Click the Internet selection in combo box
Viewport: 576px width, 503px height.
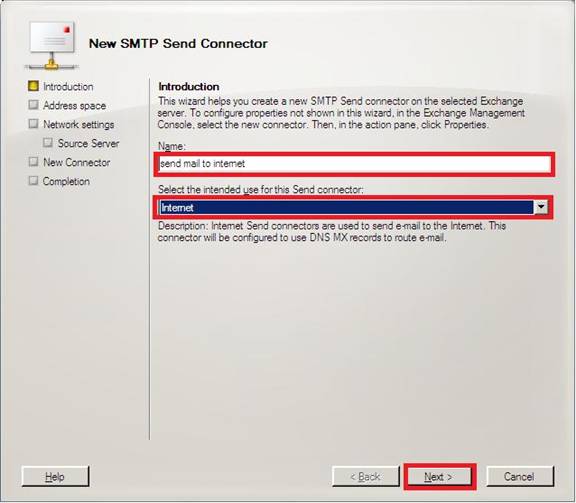[346, 207]
